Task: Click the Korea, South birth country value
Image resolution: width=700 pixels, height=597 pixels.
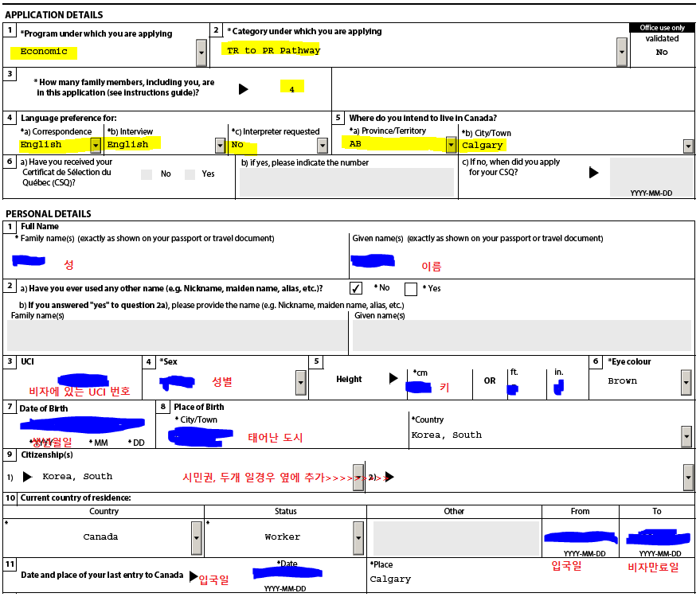Action: (447, 436)
